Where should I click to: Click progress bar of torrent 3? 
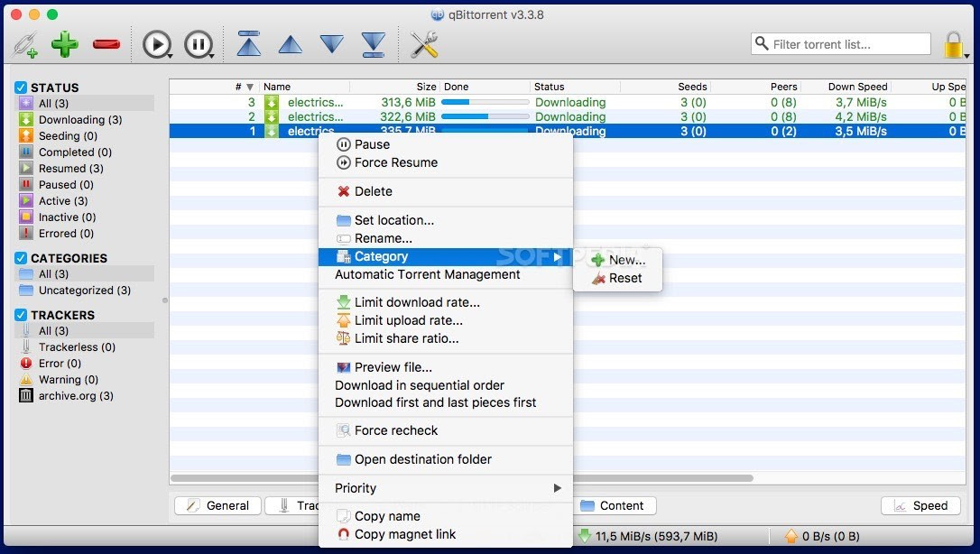tap(485, 102)
